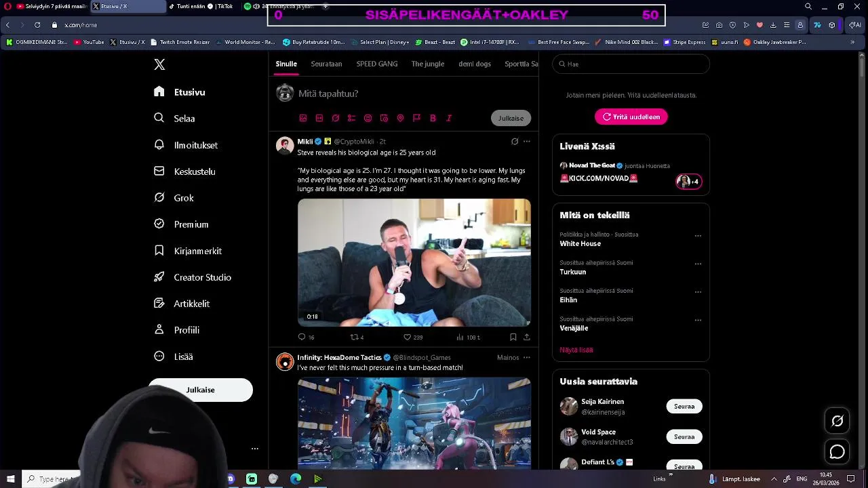
Task: Click Yritä uudelleen retry button
Action: pyautogui.click(x=631, y=117)
